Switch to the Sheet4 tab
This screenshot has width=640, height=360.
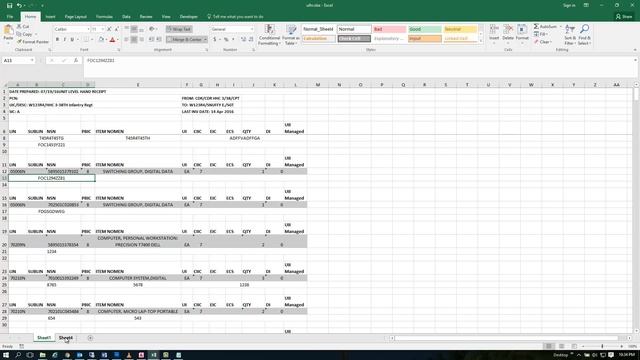[66, 338]
